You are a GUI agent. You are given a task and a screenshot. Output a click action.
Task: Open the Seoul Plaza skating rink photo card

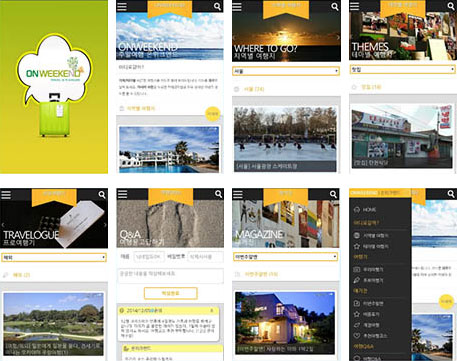tap(285, 139)
